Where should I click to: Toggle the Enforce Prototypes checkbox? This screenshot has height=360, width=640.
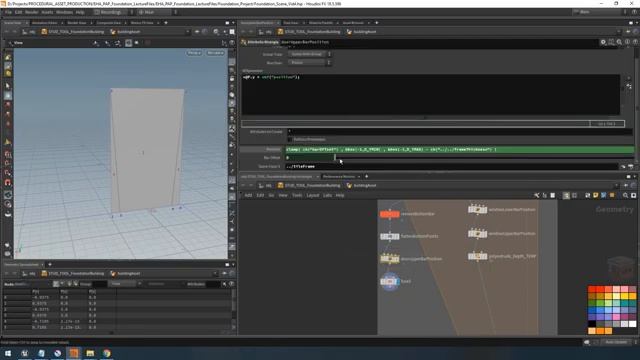pos(290,140)
